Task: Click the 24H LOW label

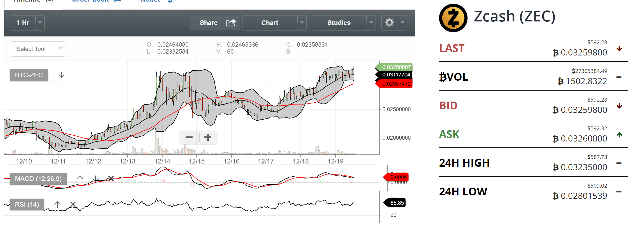Action: (463, 192)
